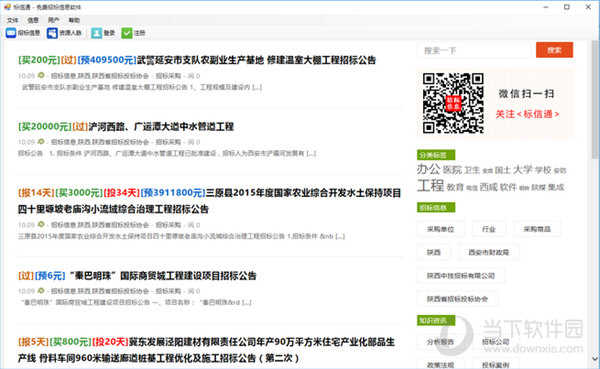Click the [买200元] tag on first item
This screenshot has width=600, height=369.
[39, 60]
